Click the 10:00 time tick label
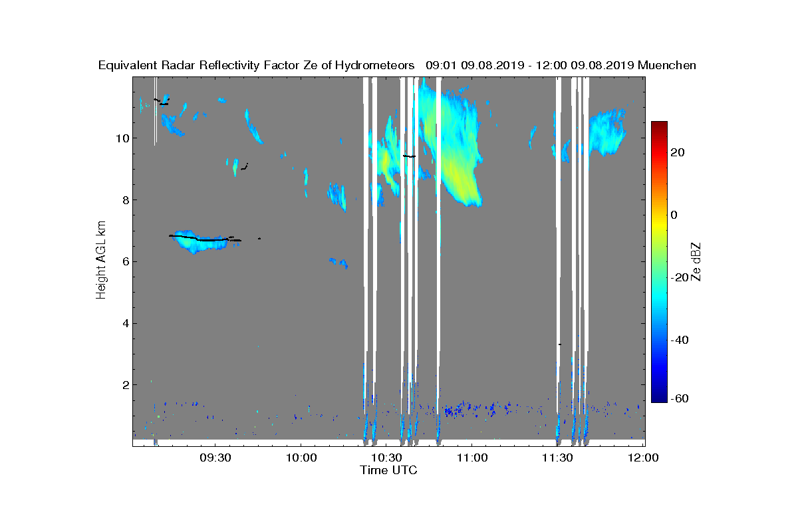 coord(301,458)
